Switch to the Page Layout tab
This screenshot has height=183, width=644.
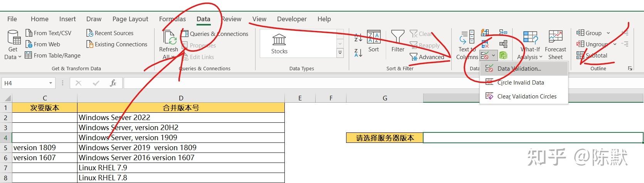tap(130, 19)
